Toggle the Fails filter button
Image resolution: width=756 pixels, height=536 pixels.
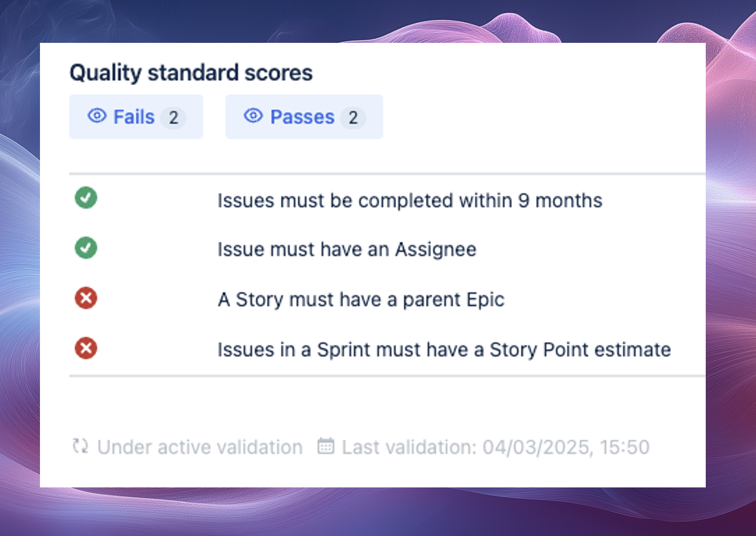(x=136, y=117)
